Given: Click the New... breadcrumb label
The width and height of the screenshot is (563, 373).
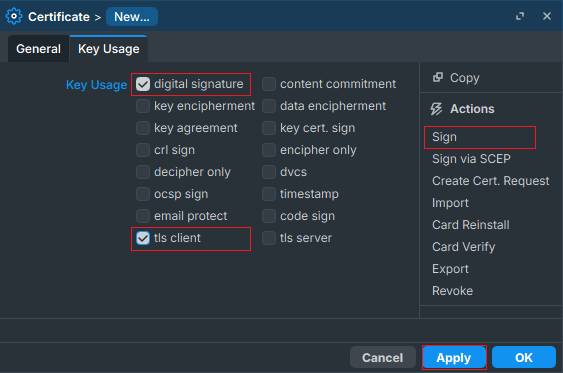Looking at the screenshot, I should tap(132, 17).
